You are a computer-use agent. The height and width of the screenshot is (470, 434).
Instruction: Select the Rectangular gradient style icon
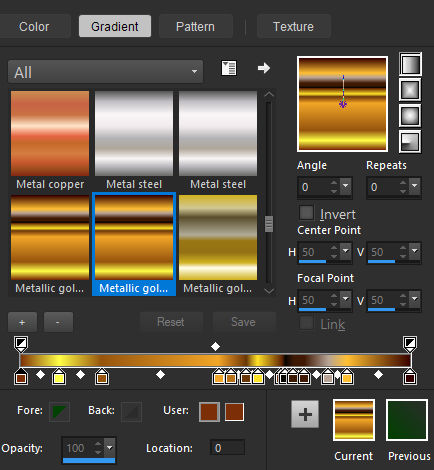[x=410, y=90]
